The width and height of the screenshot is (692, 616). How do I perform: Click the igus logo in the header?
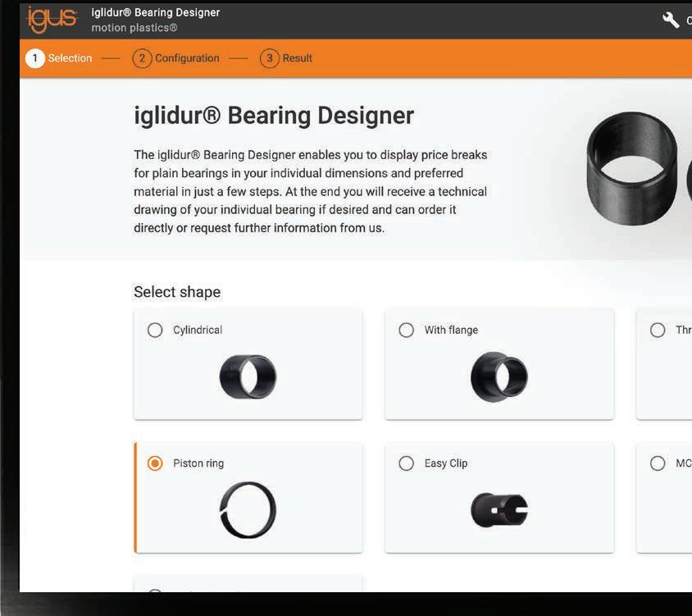pos(52,20)
